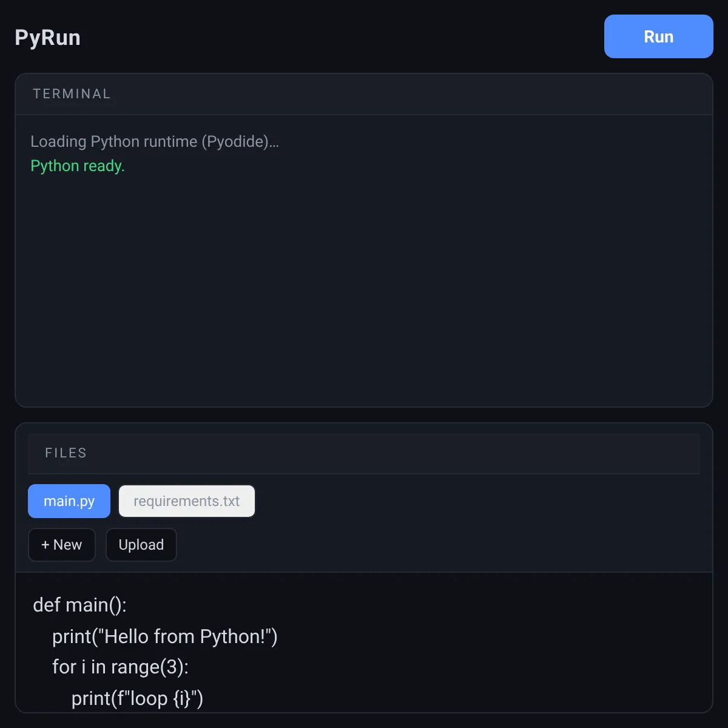The height and width of the screenshot is (728, 728).
Task: Click the Upload file button
Action: (x=141, y=545)
